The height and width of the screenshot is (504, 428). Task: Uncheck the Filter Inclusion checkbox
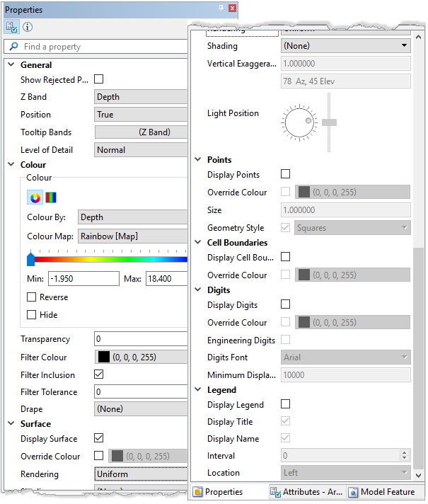[99, 374]
